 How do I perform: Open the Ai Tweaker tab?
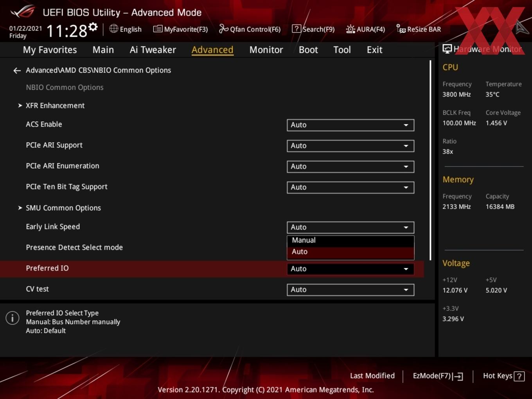tap(153, 50)
